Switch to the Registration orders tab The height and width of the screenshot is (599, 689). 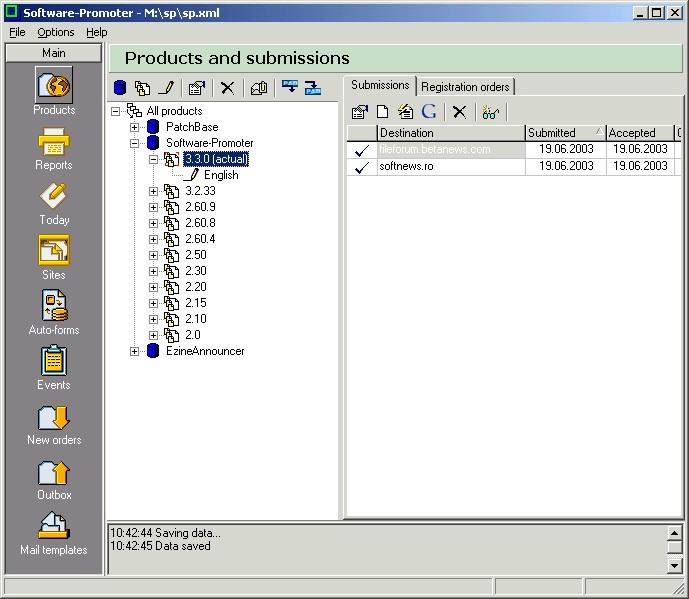pyautogui.click(x=465, y=87)
